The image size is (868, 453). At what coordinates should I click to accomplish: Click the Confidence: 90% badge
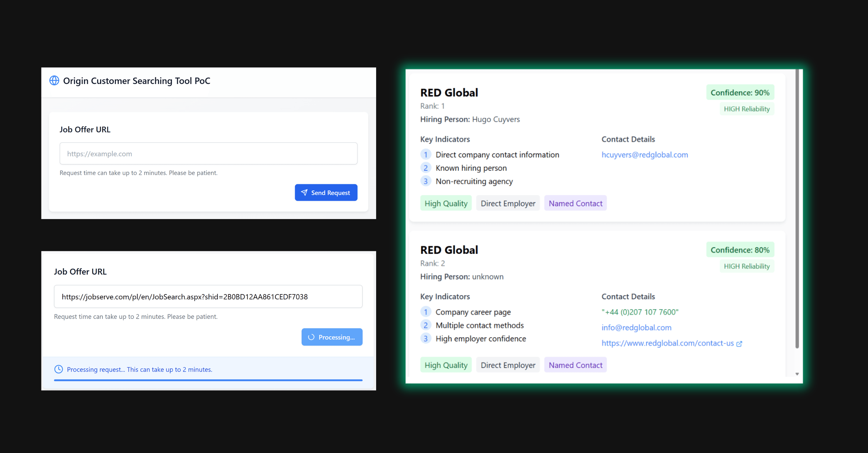tap(740, 92)
